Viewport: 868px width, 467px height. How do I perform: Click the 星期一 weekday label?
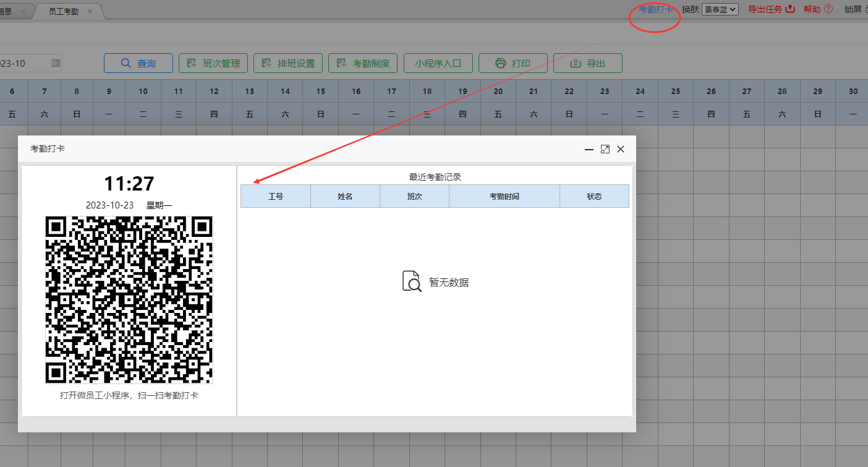[160, 205]
